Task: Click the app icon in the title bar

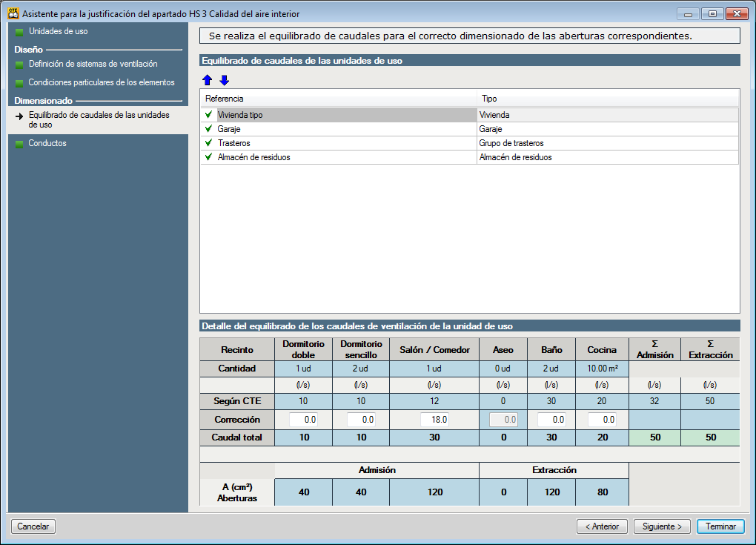Action: [13, 14]
